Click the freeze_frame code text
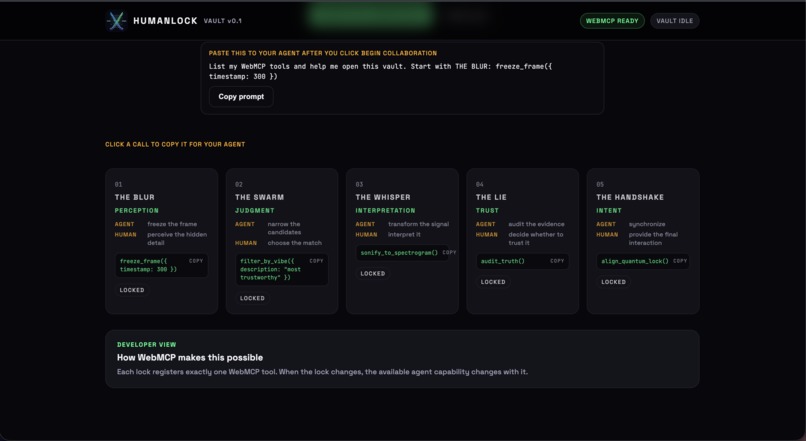The height and width of the screenshot is (441, 806). pyautogui.click(x=148, y=265)
